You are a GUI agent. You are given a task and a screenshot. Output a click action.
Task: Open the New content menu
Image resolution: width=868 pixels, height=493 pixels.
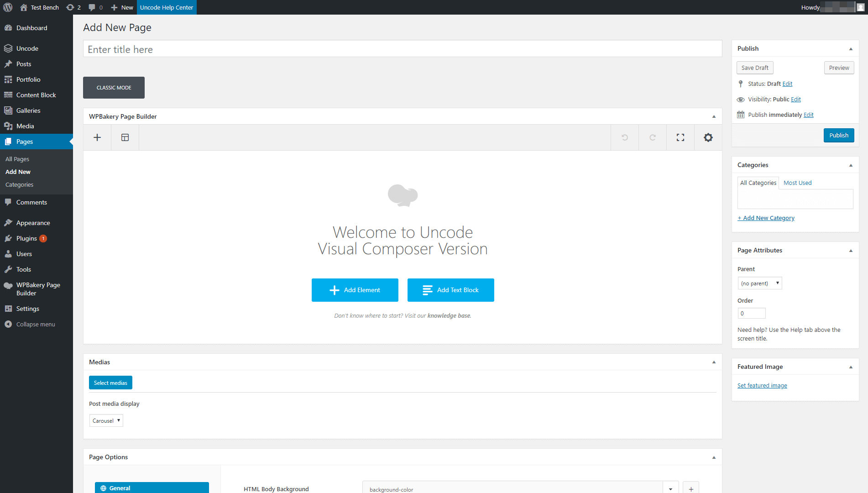coord(122,7)
